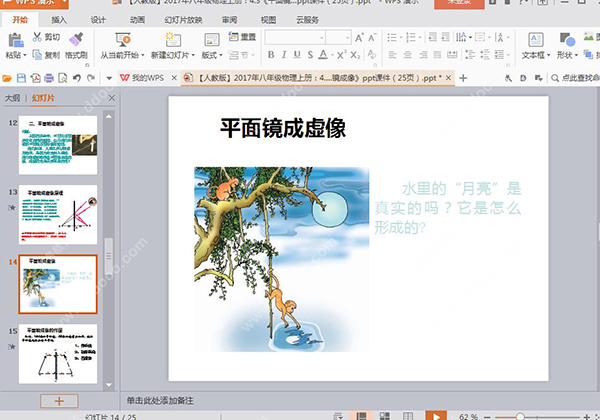
Task: Click the 点此查找命令 search box
Action: tap(575, 78)
